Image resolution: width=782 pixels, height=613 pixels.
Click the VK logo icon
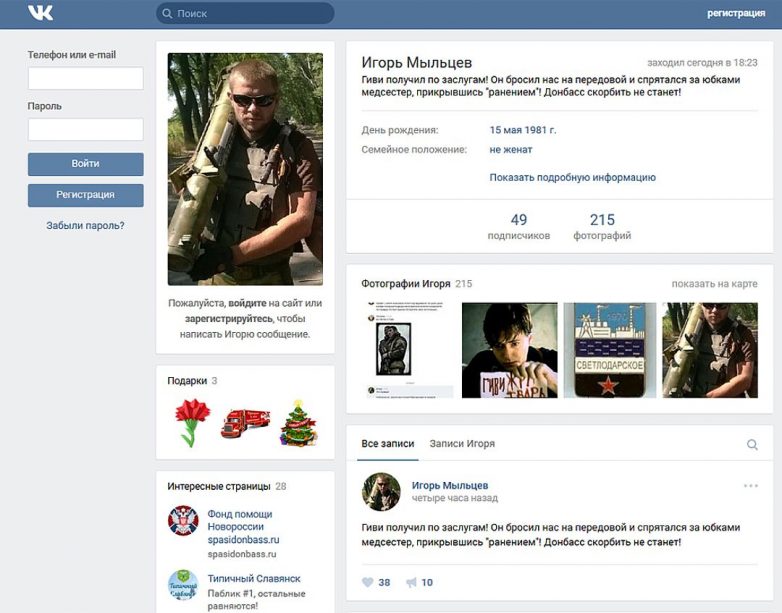pyautogui.click(x=41, y=13)
